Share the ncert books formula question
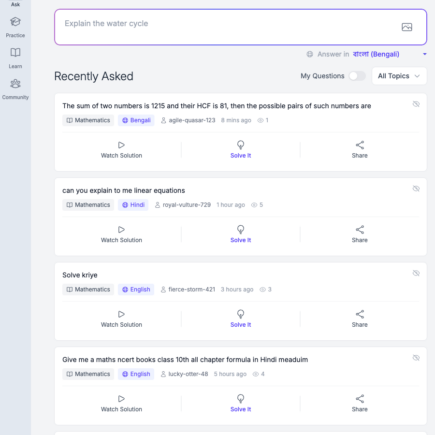435x435 pixels. [x=359, y=403]
